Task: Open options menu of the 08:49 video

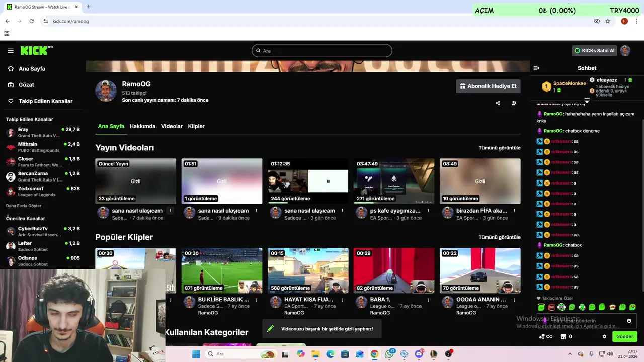Action: (x=514, y=211)
